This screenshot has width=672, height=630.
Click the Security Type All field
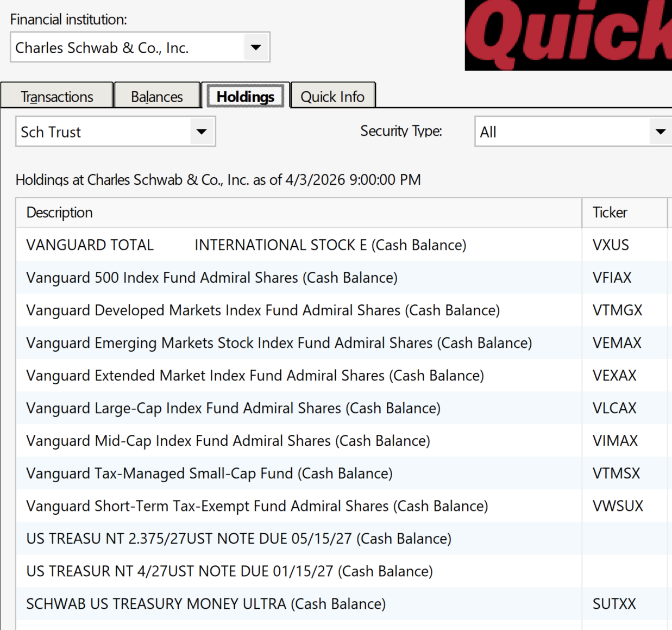coord(573,132)
